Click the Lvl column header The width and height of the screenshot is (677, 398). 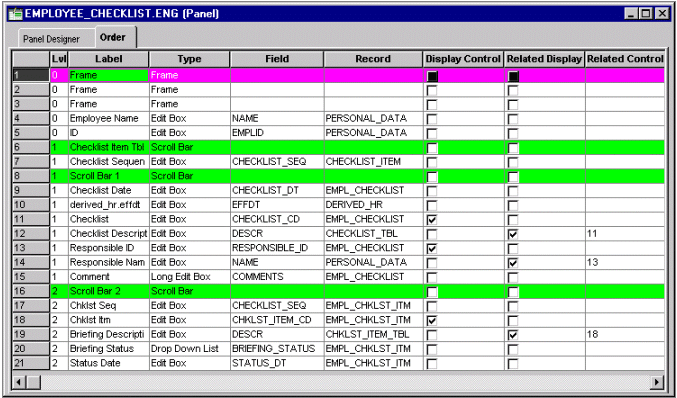59,59
